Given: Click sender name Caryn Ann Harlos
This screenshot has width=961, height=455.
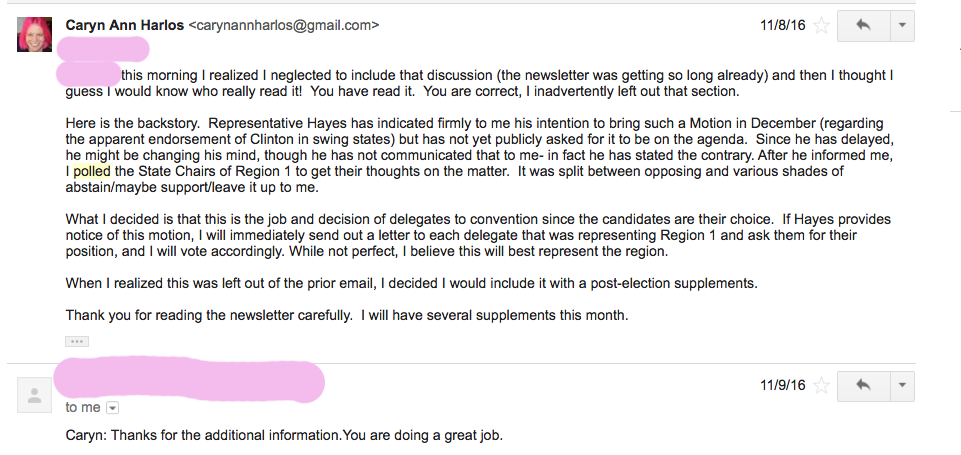Looking at the screenshot, I should [x=124, y=24].
